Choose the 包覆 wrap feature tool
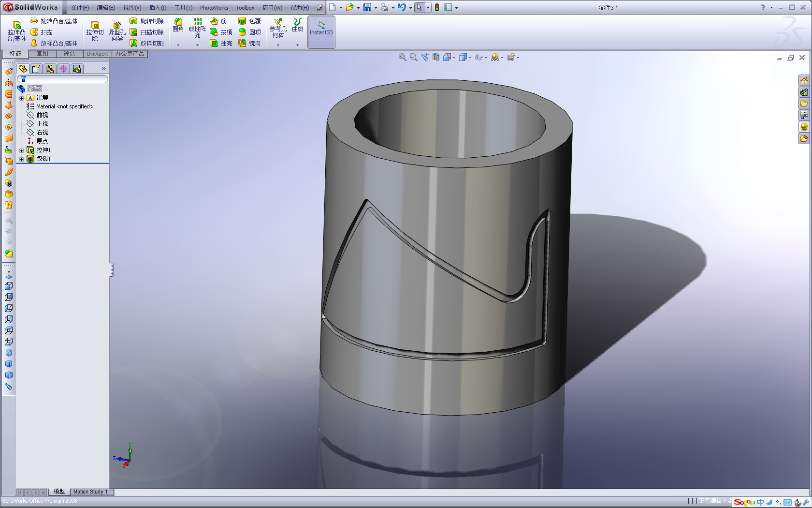812x508 pixels. (249, 21)
